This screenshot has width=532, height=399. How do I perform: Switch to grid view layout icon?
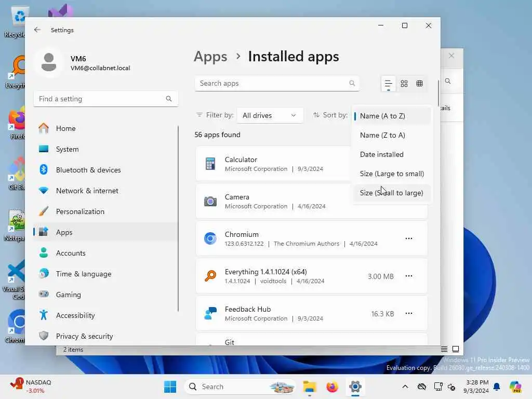(x=404, y=84)
